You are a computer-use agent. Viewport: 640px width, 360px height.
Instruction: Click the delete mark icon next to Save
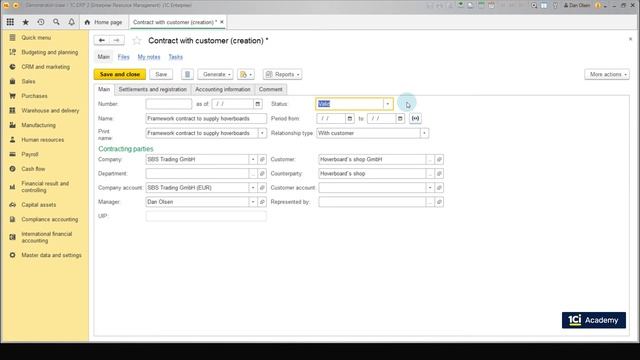point(187,74)
